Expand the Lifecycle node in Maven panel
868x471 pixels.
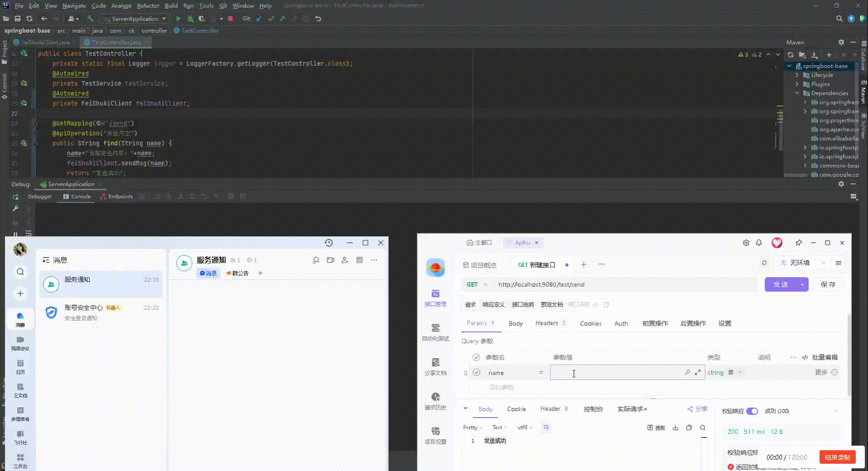pos(797,75)
